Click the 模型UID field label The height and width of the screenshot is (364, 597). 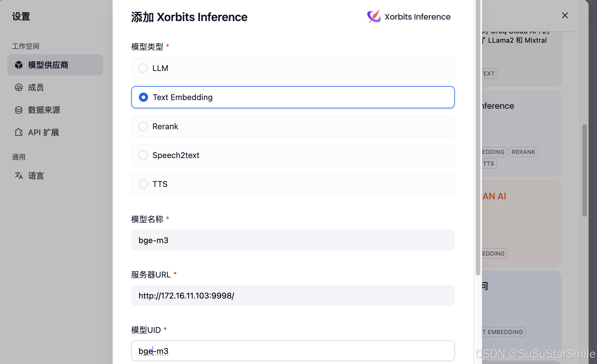[x=146, y=330]
